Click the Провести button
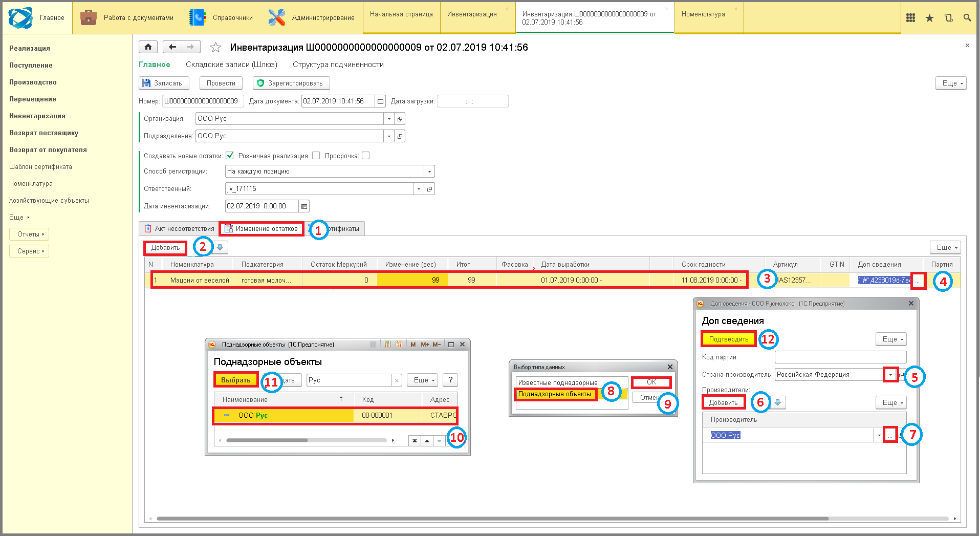This screenshot has width=980, height=536. [x=221, y=83]
